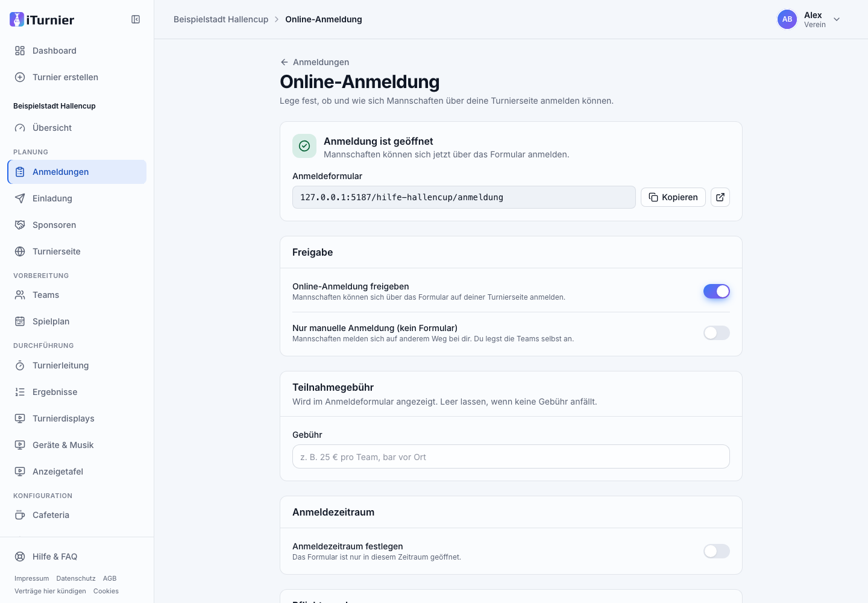The height and width of the screenshot is (603, 868).
Task: Click the Kopieren button
Action: pyautogui.click(x=673, y=197)
